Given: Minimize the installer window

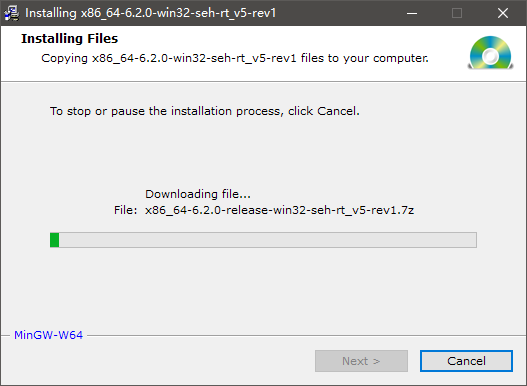Looking at the screenshot, I should 412,13.
